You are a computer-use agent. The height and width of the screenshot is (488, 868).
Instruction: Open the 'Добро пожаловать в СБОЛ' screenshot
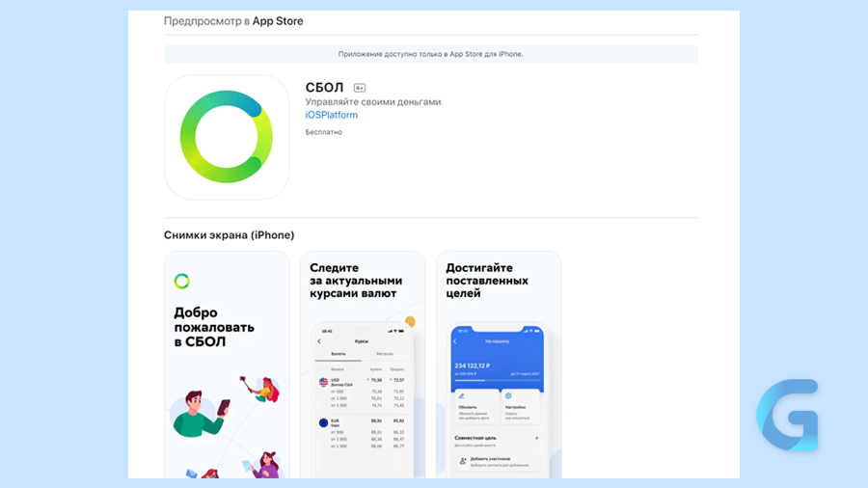227,365
